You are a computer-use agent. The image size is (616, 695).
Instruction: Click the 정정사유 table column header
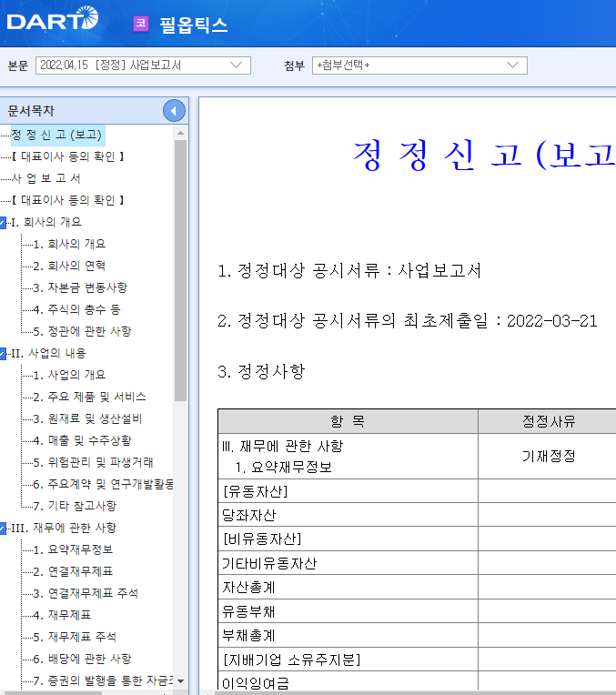pos(549,421)
